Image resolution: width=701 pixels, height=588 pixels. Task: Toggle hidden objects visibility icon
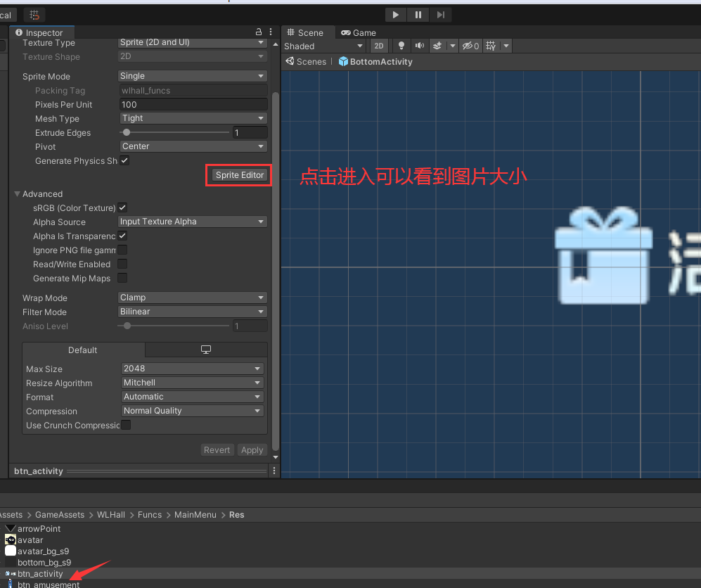pyautogui.click(x=470, y=46)
